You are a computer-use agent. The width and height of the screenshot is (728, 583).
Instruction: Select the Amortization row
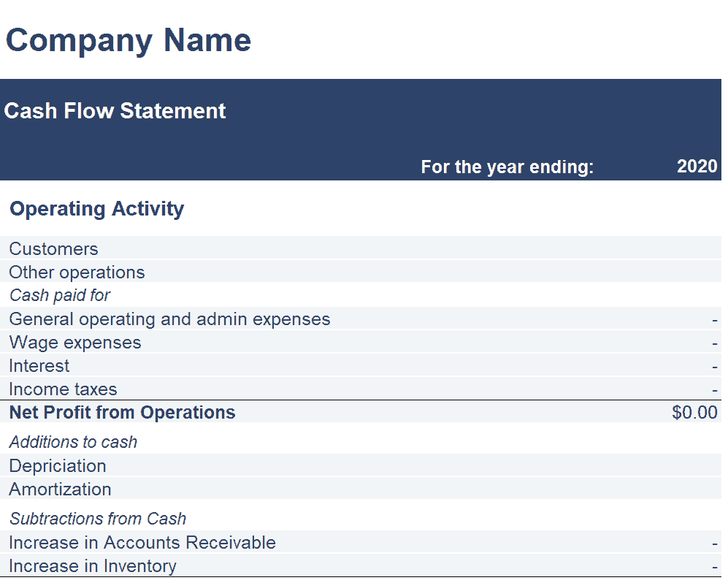[x=360, y=489]
